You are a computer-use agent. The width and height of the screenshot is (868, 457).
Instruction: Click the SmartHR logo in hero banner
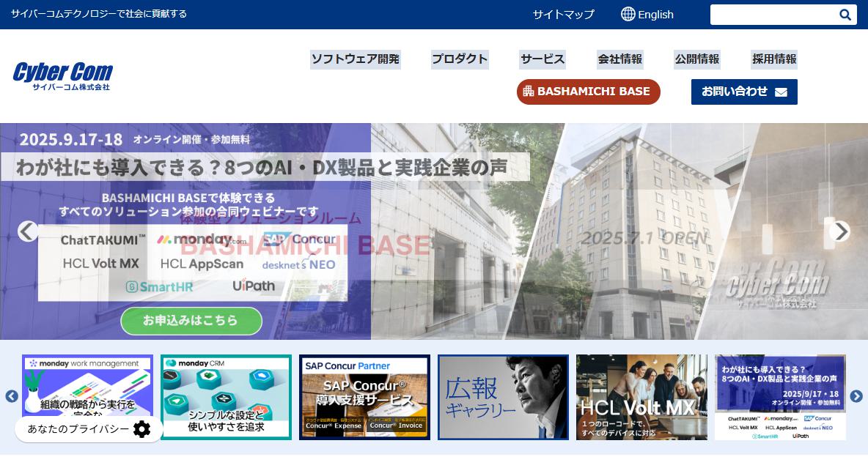[x=159, y=286]
